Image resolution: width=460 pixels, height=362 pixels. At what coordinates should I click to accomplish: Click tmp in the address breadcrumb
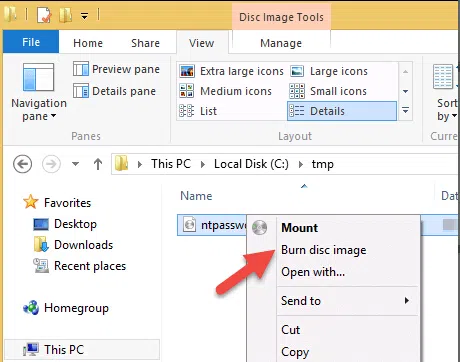[x=322, y=164]
